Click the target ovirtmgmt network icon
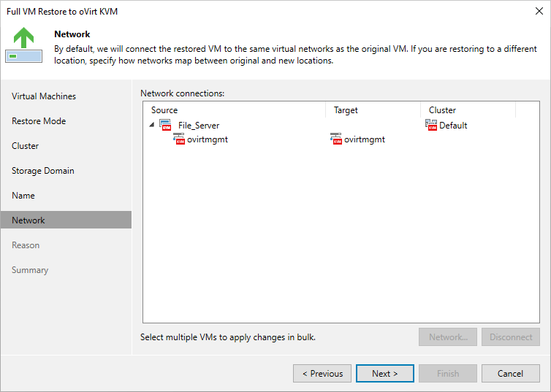 (x=336, y=139)
